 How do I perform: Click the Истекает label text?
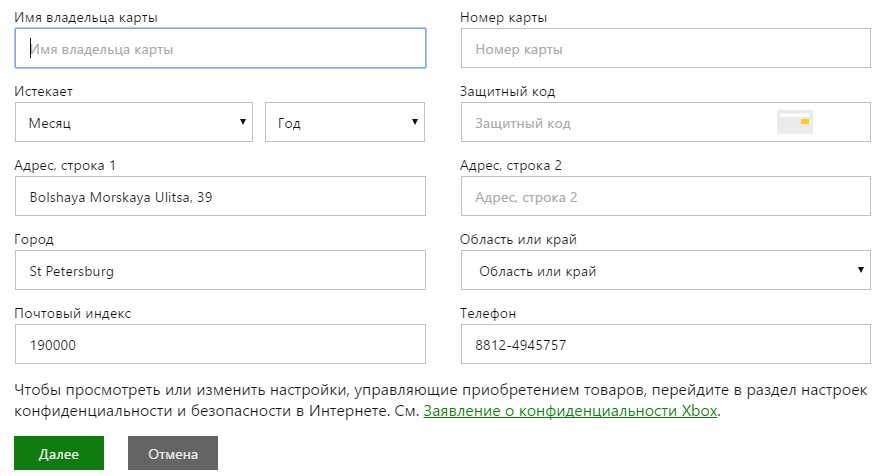tap(43, 92)
